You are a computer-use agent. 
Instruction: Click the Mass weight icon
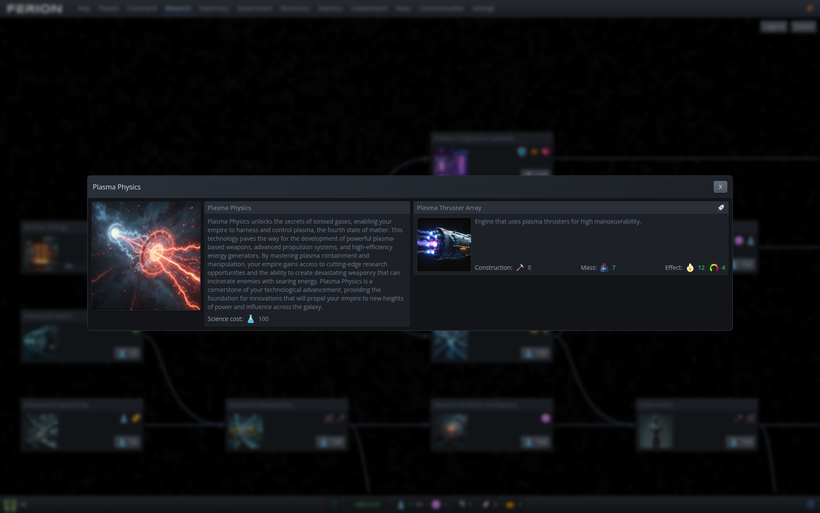pyautogui.click(x=604, y=268)
